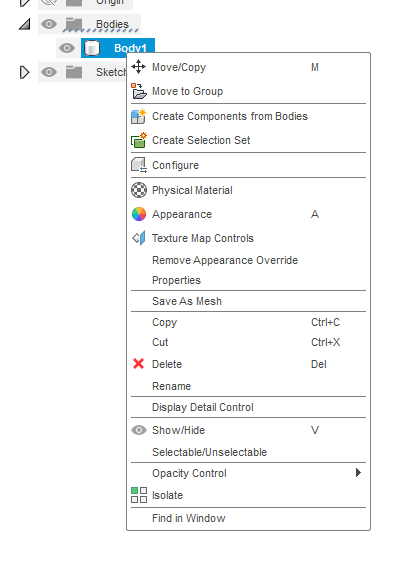
Task: Click the Texture Map Controls icon
Action: point(138,238)
